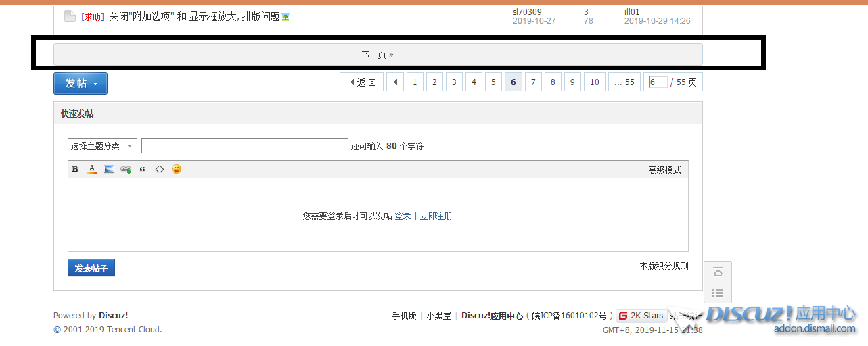Click the quote icon in editor toolbar
Screen dimensions: 868x346
(x=143, y=170)
